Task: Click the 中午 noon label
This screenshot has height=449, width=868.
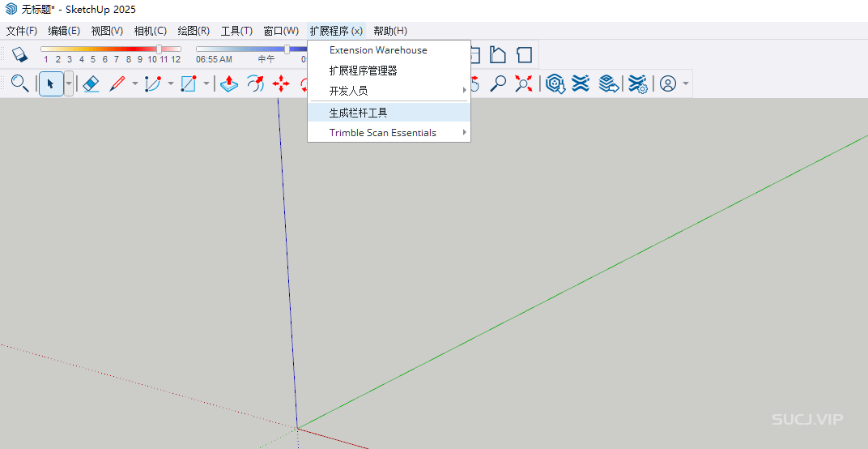Action: click(x=266, y=59)
